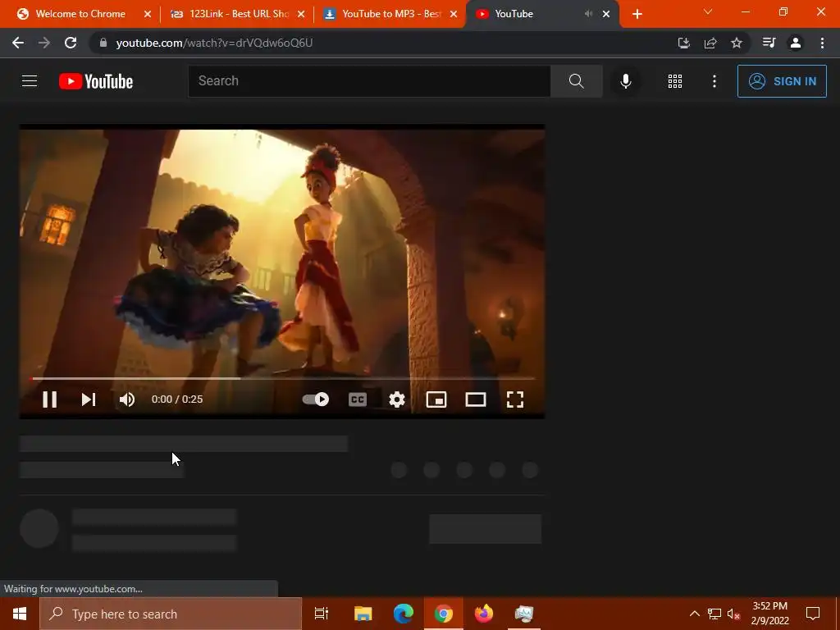Mute the YouTube tab audio indicator
The width and height of the screenshot is (840, 630).
[x=588, y=14]
